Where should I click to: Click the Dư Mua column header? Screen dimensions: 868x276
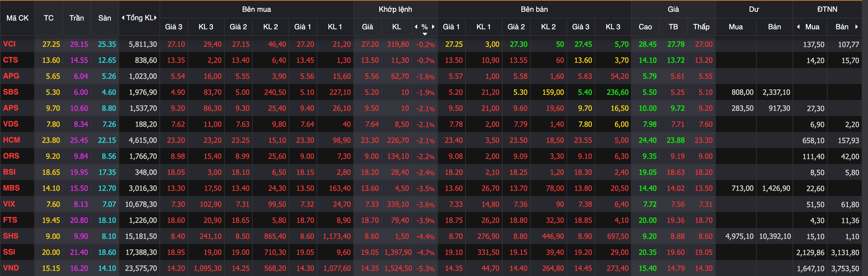point(736,27)
